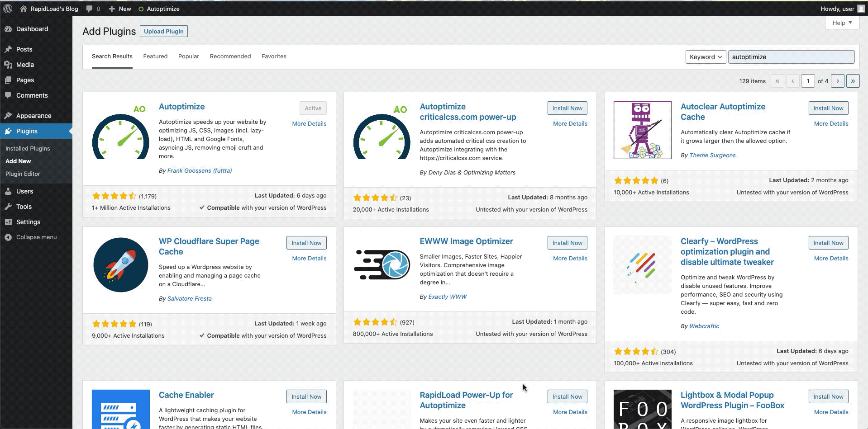This screenshot has height=429, width=868.
Task: Install the EWWW Image Optimizer plugin
Action: 567,243
